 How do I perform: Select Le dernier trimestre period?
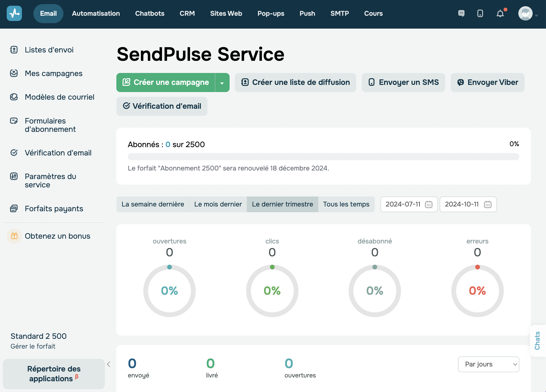click(x=282, y=204)
